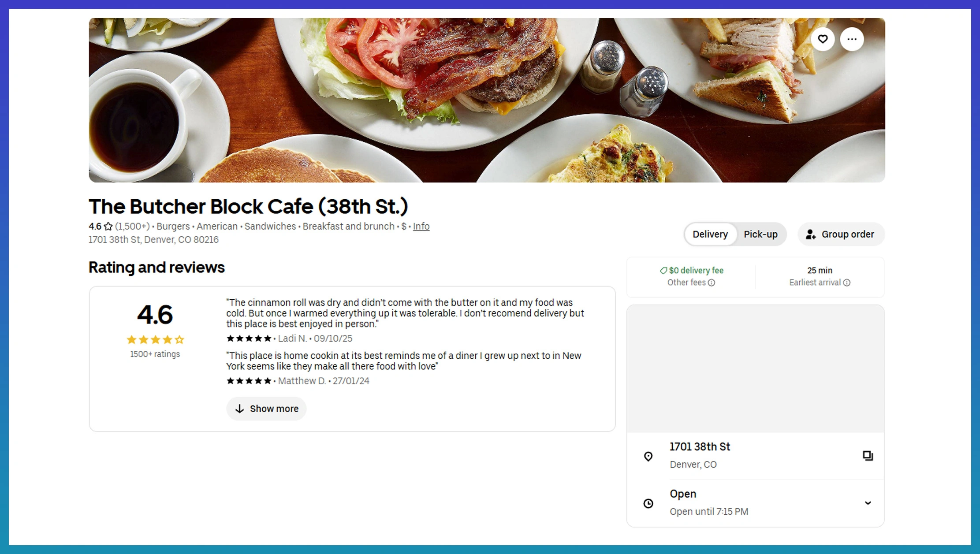Image resolution: width=980 pixels, height=554 pixels.
Task: Click the Other fees info icon
Action: (712, 283)
